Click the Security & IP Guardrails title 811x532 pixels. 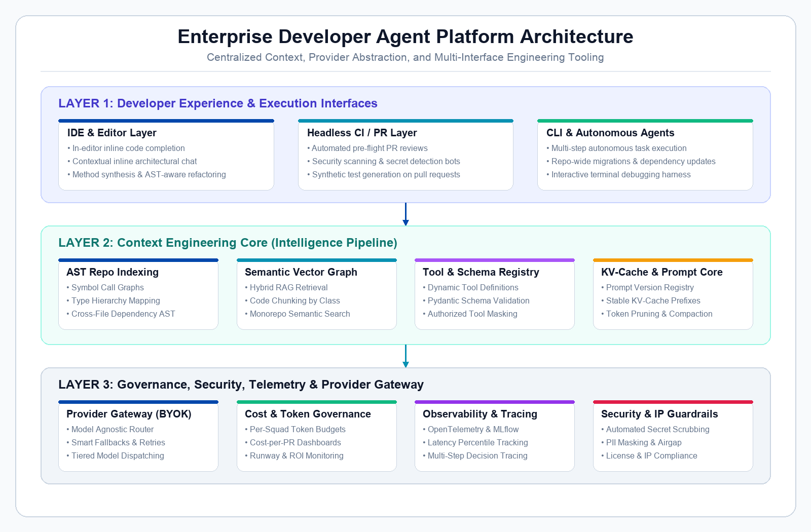659,414
